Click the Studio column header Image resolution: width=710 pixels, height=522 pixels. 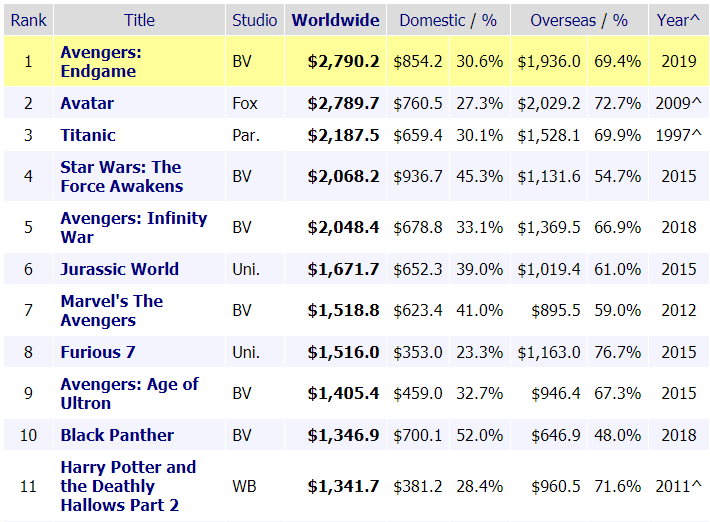pos(254,20)
